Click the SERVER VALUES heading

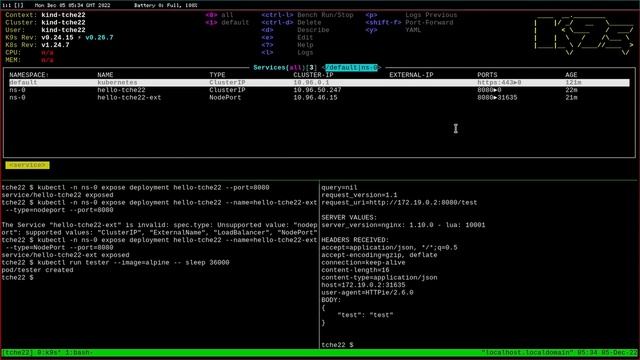coord(349,218)
